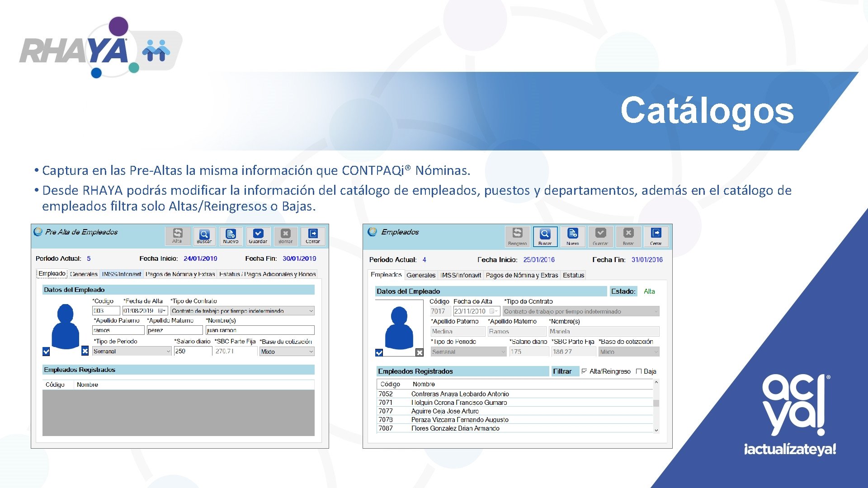Select employee row Flores Gonzalez Brian Armando

(514, 428)
